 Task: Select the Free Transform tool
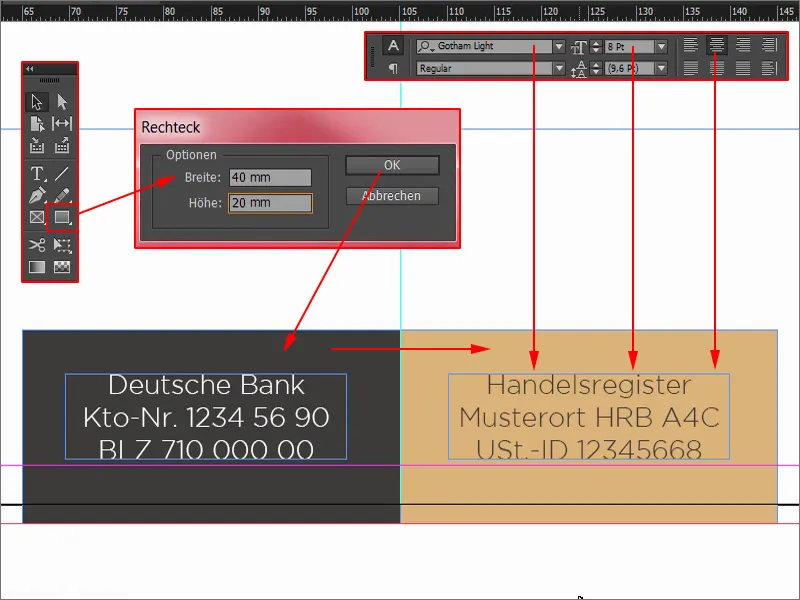[x=62, y=245]
